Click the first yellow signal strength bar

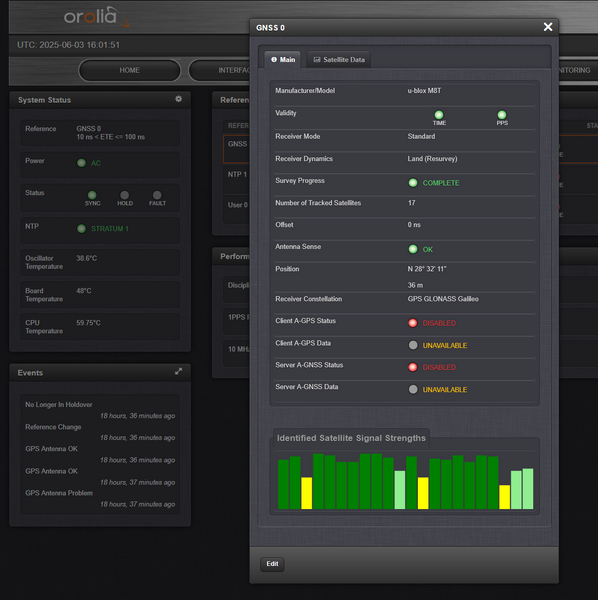(306, 493)
